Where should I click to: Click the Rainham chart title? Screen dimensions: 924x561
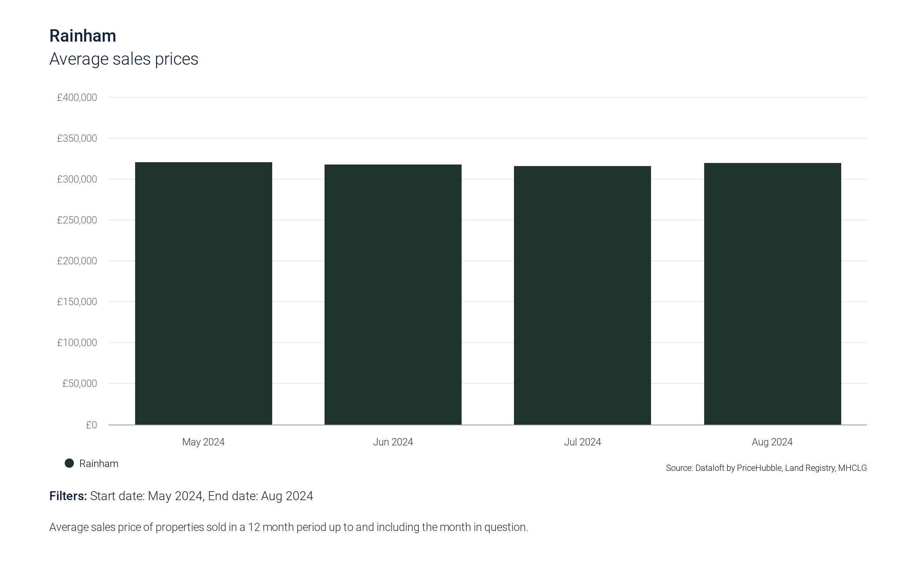[83, 36]
